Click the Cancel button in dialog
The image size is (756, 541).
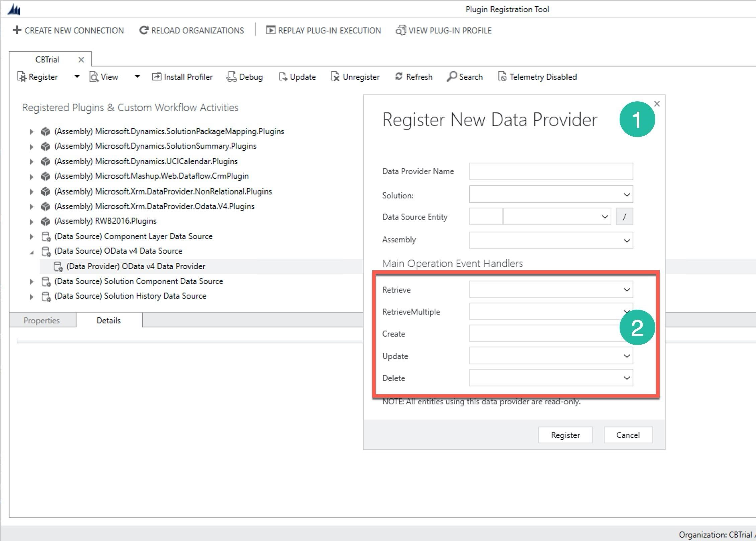click(628, 435)
